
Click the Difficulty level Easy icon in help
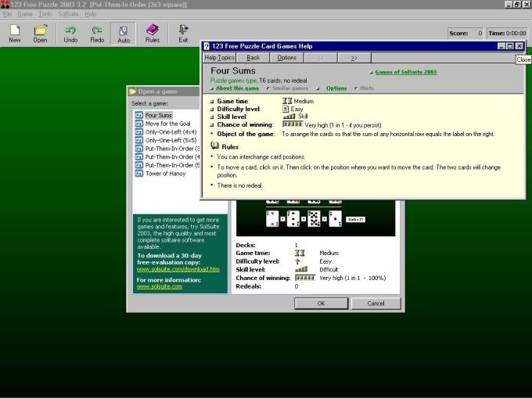click(x=286, y=109)
